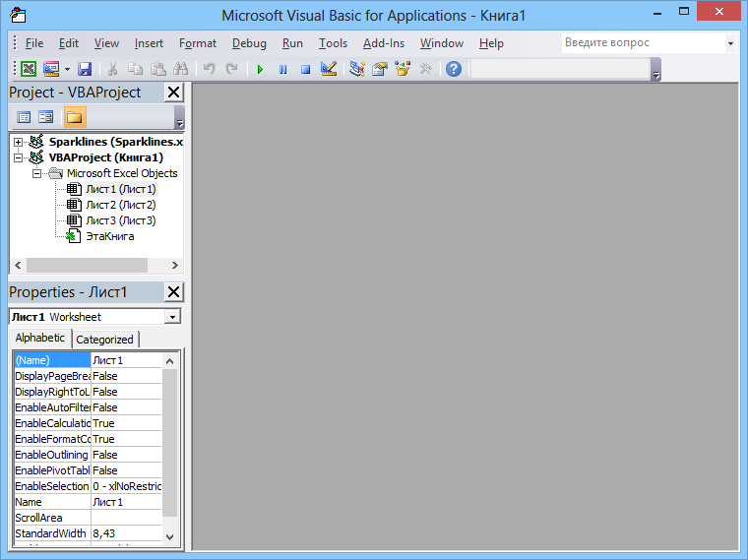Select the EnableSelection xlNoRestrictions value
This screenshot has width=748, height=560.
[126, 486]
